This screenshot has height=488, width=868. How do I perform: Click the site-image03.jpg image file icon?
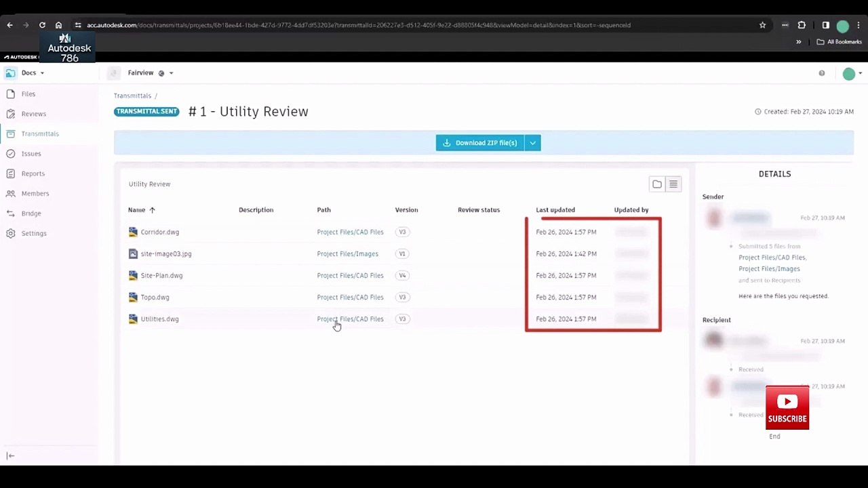coord(133,253)
